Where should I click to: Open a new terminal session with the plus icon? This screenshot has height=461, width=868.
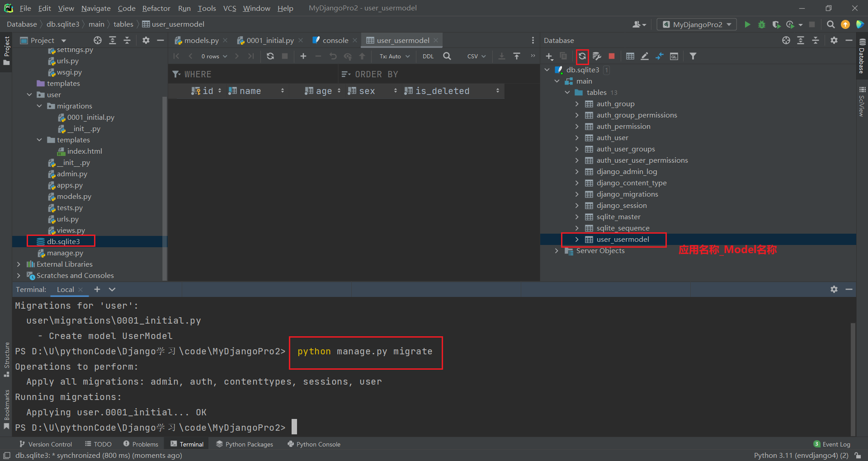point(97,289)
